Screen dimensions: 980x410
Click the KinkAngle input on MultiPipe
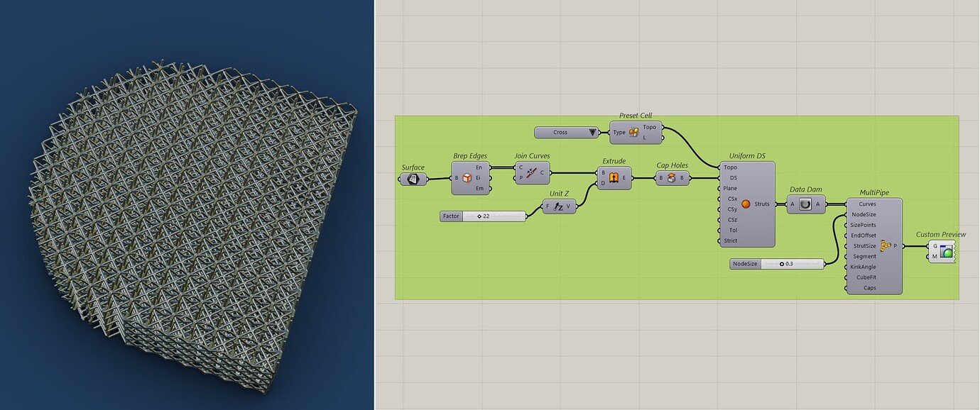[846, 267]
